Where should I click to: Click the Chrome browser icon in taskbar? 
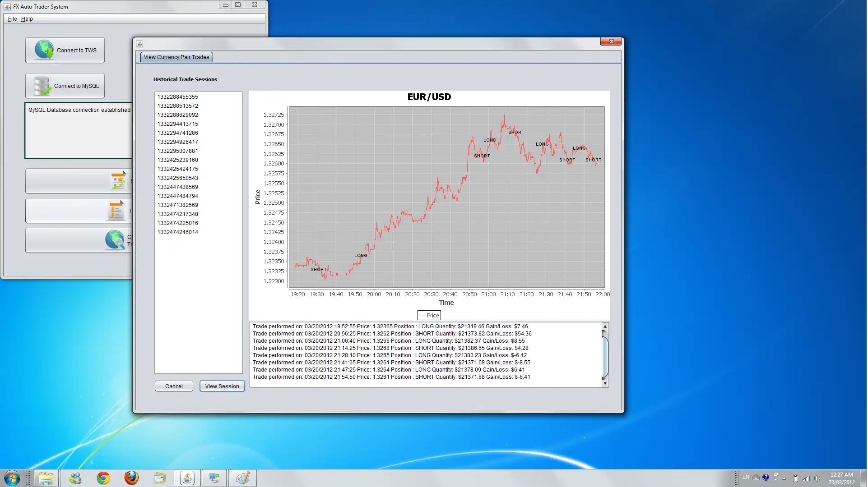coord(102,478)
